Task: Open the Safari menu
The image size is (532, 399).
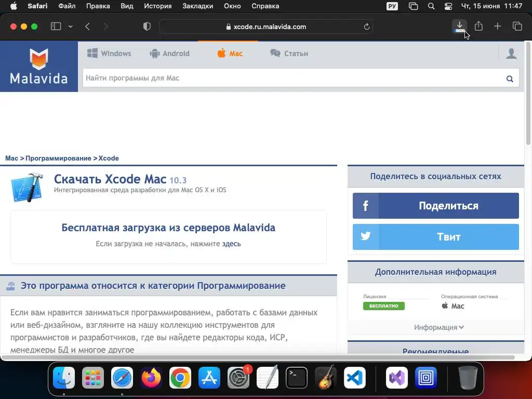Action: coord(37,6)
